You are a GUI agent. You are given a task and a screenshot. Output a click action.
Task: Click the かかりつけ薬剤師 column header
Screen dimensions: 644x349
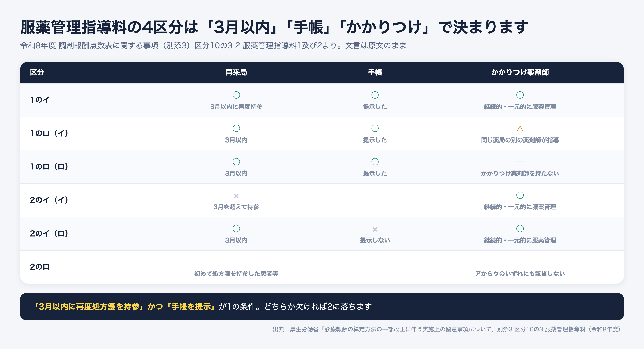coord(520,73)
